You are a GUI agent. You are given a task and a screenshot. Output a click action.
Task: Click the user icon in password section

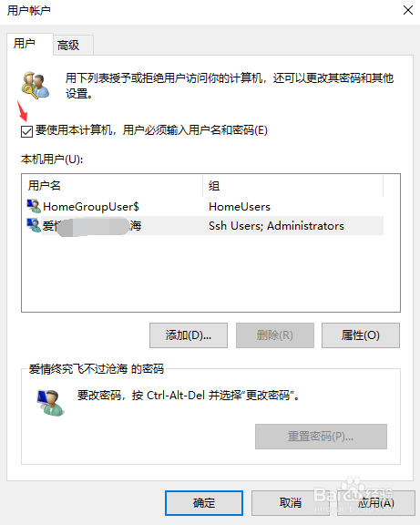tap(50, 402)
